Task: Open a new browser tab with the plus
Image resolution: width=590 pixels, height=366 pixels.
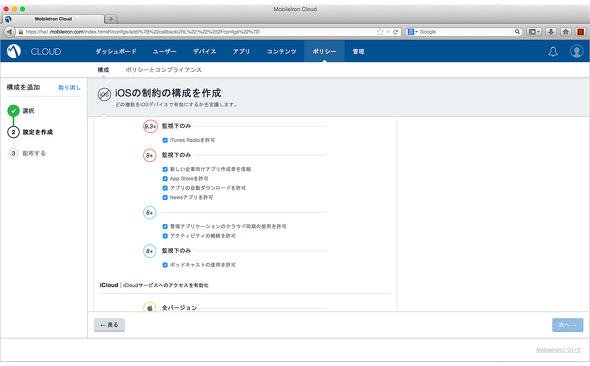Action: tap(111, 19)
